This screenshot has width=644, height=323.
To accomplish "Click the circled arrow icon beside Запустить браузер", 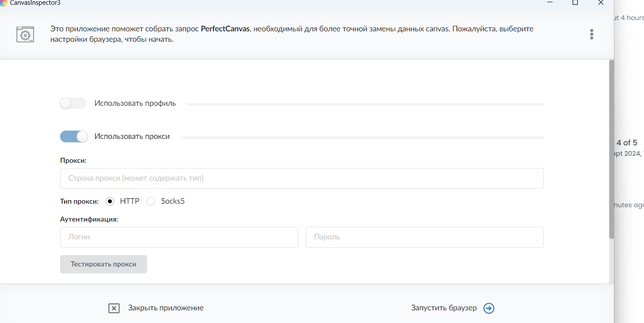I will 489,308.
